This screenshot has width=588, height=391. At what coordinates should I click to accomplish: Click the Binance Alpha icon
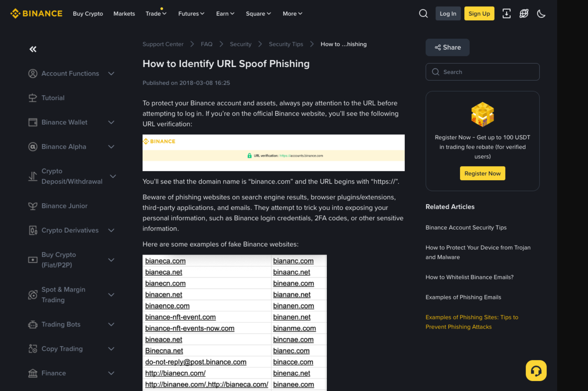click(x=33, y=147)
